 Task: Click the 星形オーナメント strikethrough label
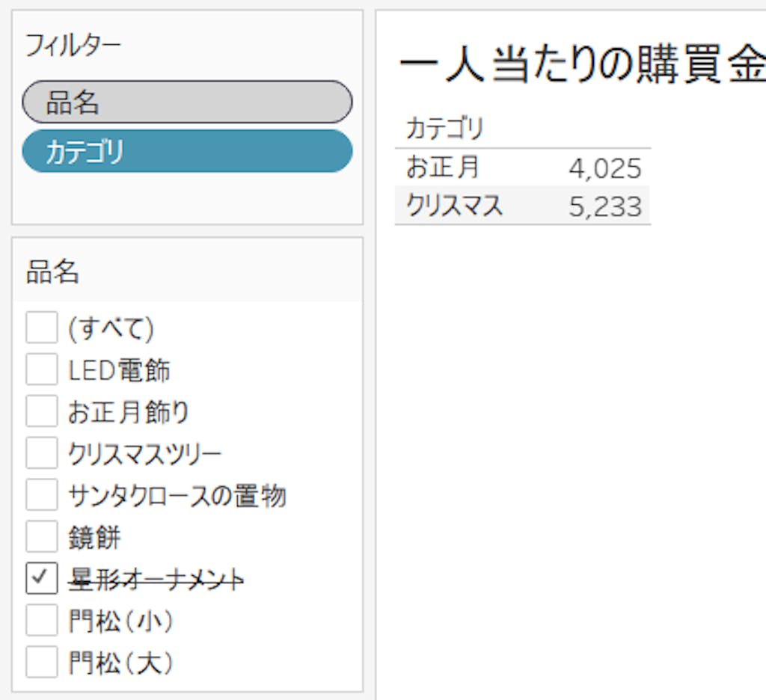(156, 578)
